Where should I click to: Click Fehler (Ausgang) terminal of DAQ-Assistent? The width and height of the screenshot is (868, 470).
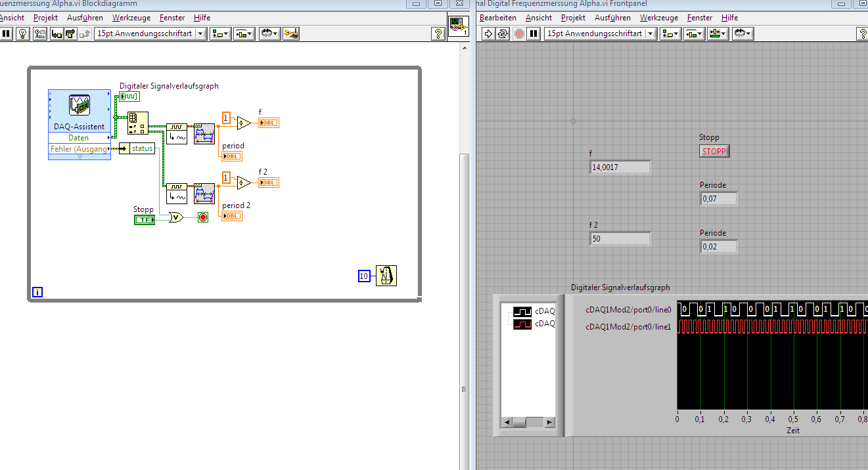click(x=80, y=149)
